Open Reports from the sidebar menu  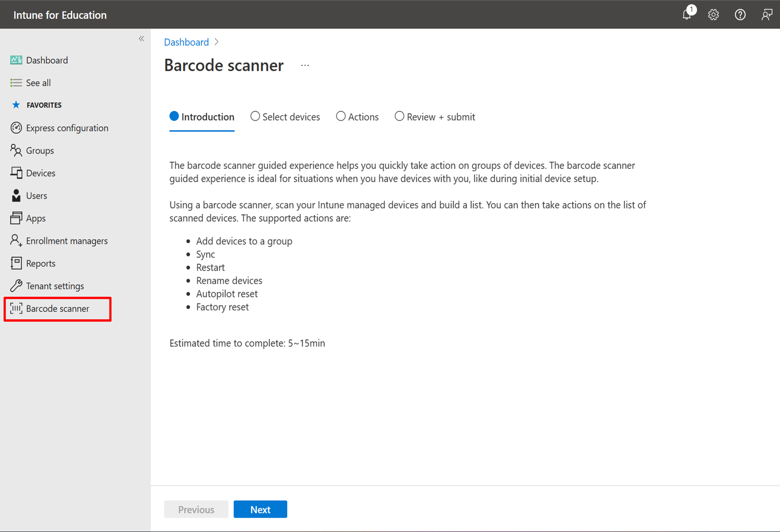(40, 264)
